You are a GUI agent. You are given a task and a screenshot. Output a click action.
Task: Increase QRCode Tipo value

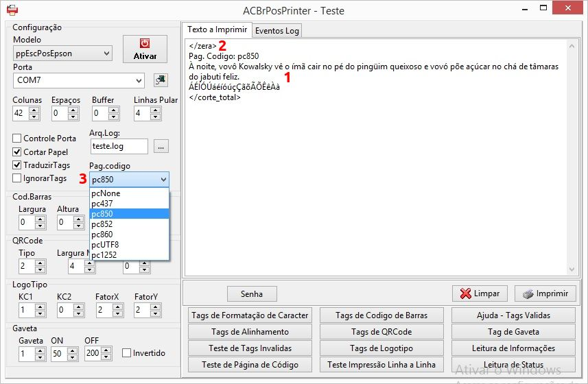(40, 263)
